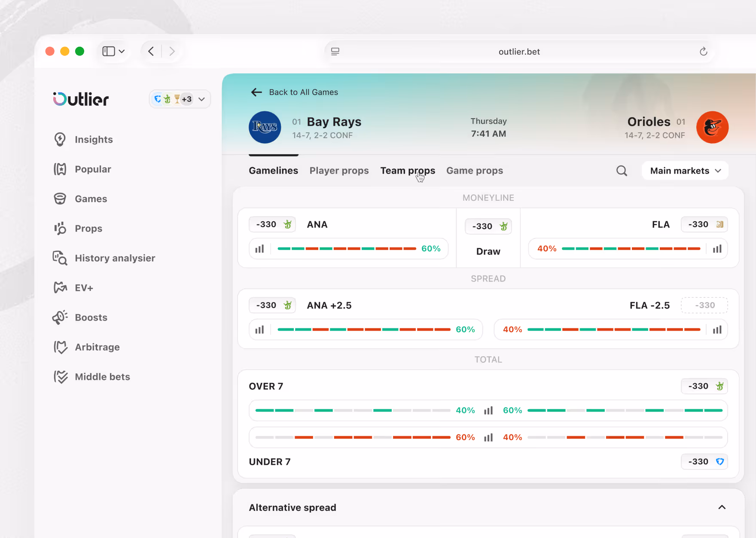The width and height of the screenshot is (756, 538).
Task: Select OVER 7 -330 odds
Action: click(x=704, y=386)
